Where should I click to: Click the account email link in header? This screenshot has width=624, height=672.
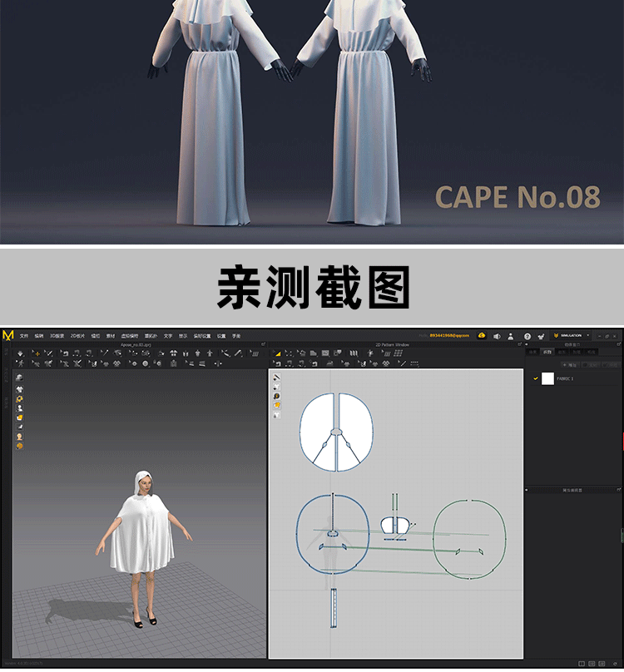449,336
